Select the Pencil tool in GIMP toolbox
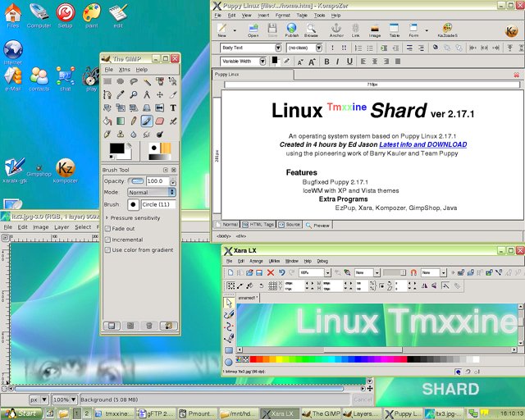The image size is (525, 420). (x=134, y=121)
